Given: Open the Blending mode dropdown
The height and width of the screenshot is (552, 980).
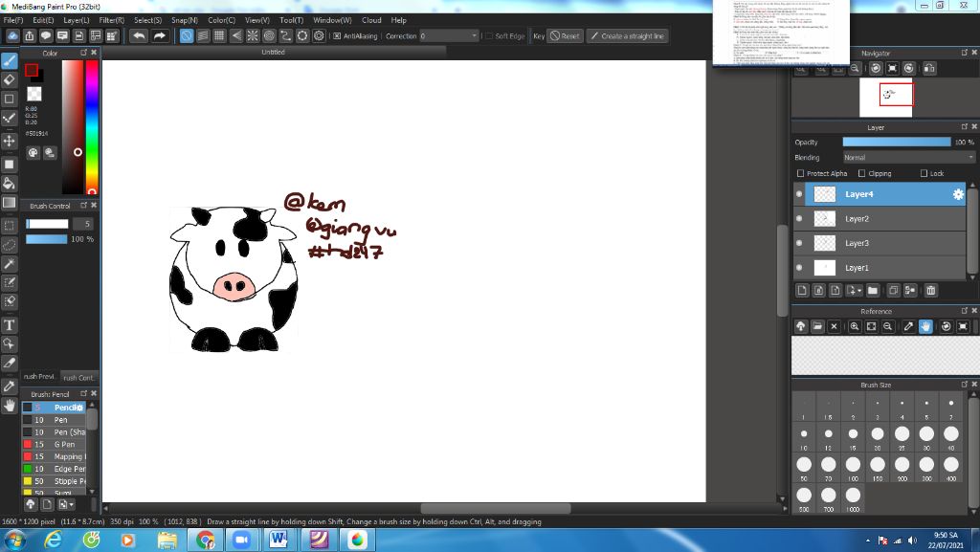Looking at the screenshot, I should (909, 157).
